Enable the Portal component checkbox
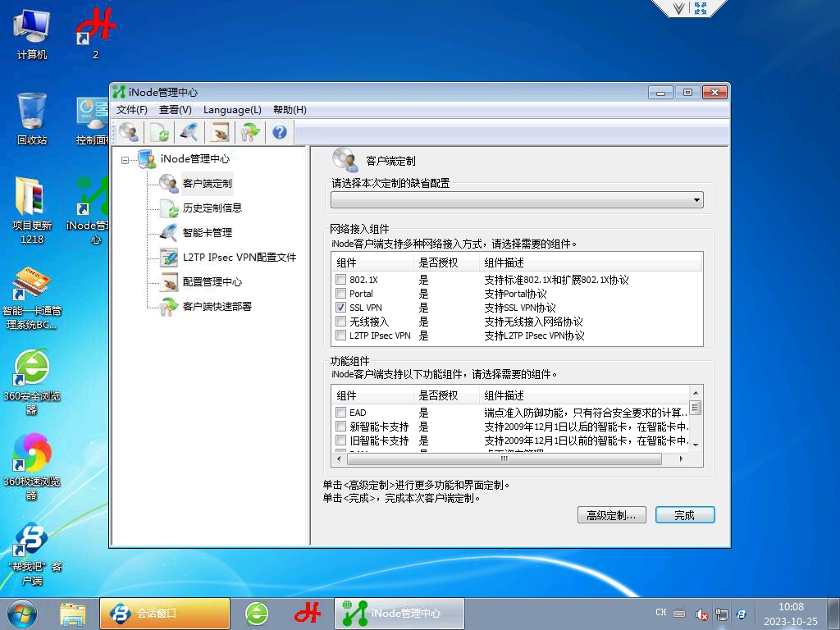The image size is (840, 630). [x=340, y=294]
